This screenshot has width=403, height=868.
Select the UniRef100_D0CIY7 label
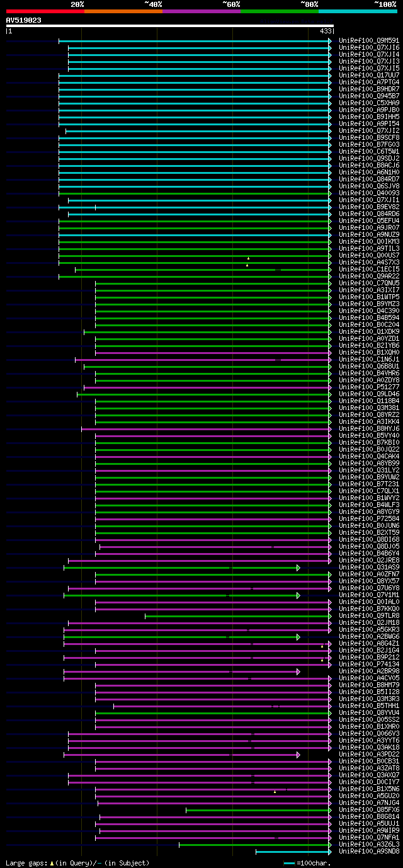(369, 782)
